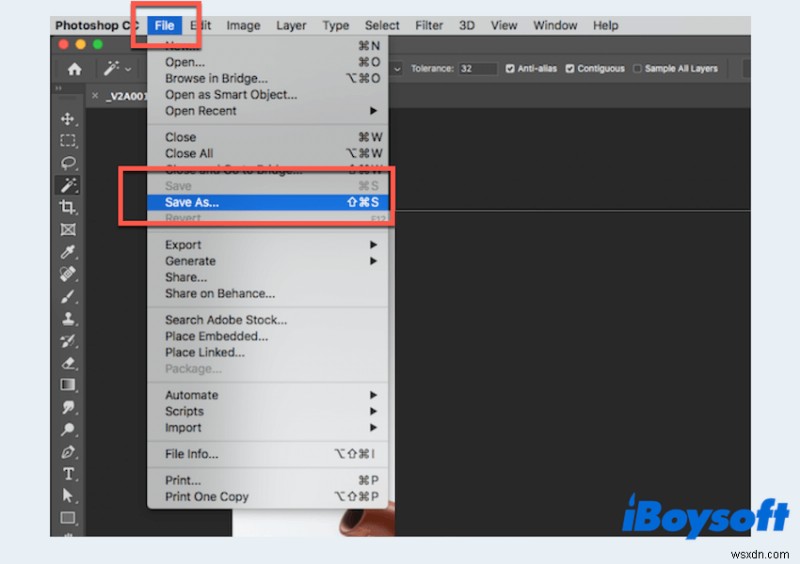800x564 pixels.
Task: Choose Open as Smart Object...
Action: click(268, 94)
